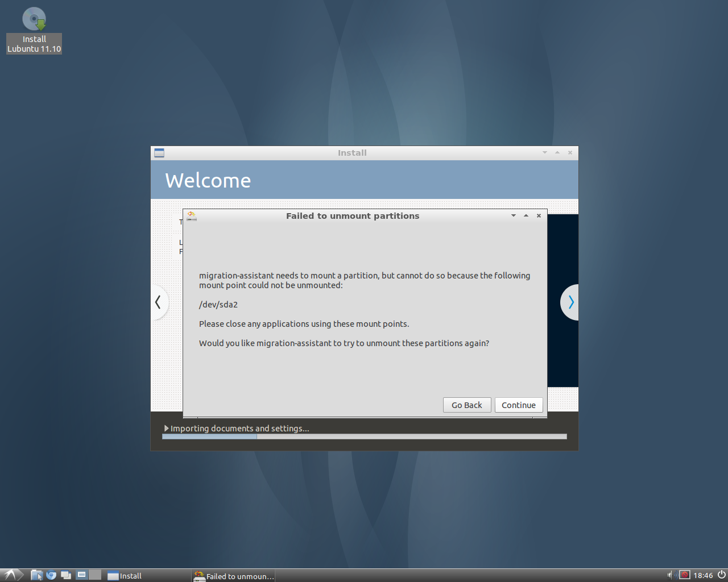Click the power logout icon
This screenshot has height=582, width=728.
pos(721,575)
